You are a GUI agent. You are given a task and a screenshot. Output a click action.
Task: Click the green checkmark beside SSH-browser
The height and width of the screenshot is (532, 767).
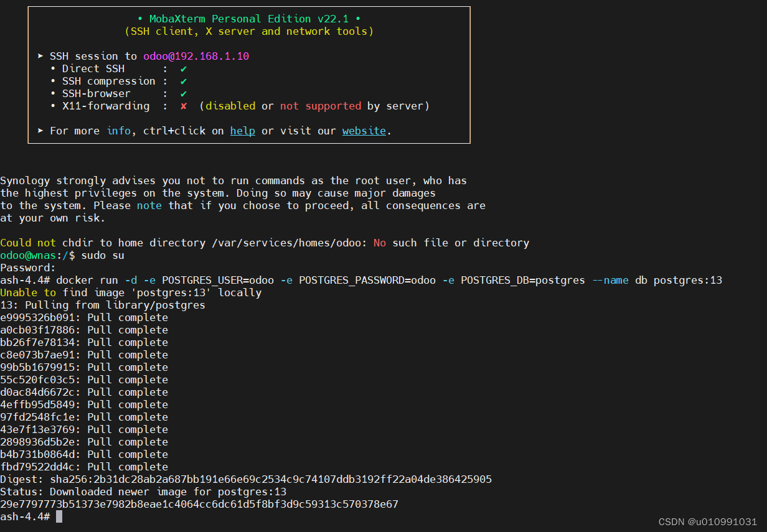tap(184, 93)
